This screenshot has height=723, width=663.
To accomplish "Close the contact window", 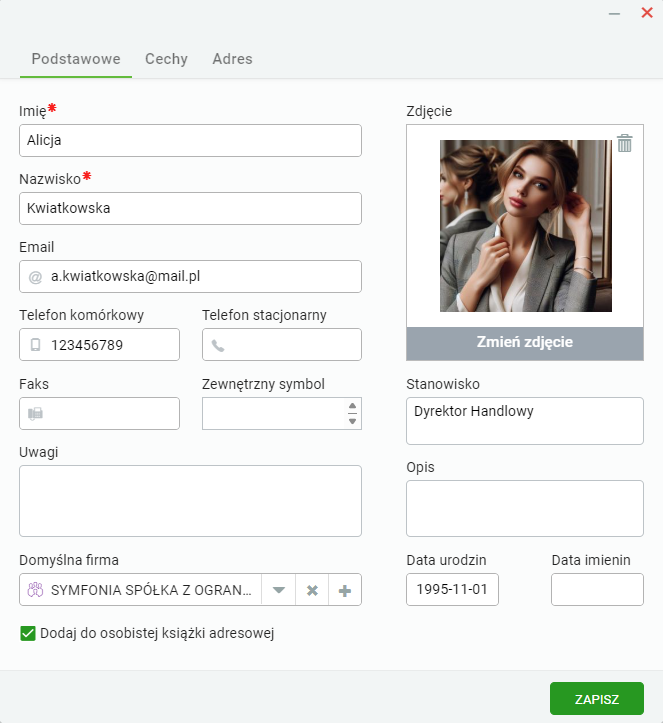I will point(647,13).
